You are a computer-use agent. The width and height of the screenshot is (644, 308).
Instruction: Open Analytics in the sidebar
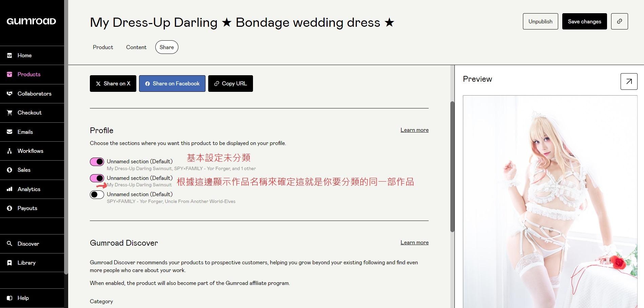[x=29, y=189]
